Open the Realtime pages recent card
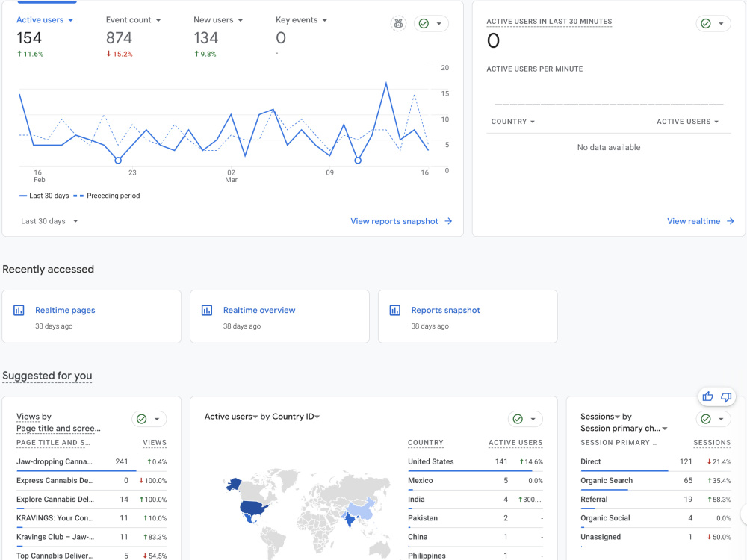The image size is (747, 560). point(91,316)
